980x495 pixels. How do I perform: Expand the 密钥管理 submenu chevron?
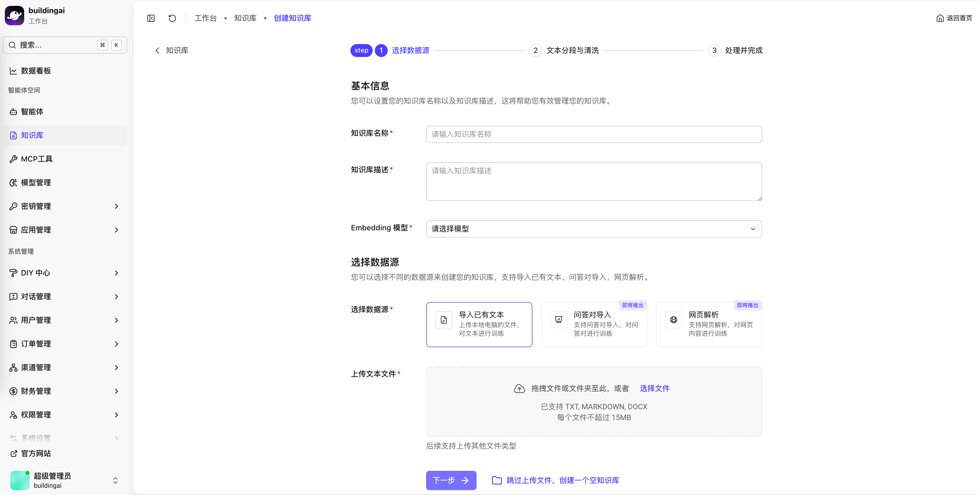point(117,206)
